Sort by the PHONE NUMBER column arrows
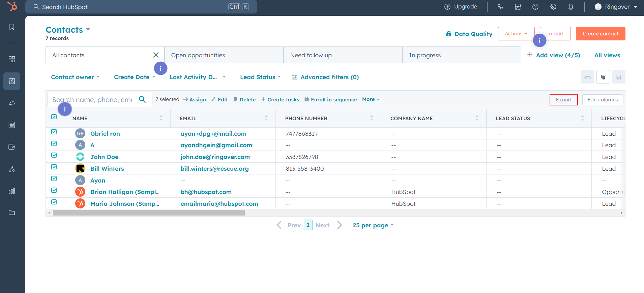This screenshot has height=293, width=644. coord(372,118)
